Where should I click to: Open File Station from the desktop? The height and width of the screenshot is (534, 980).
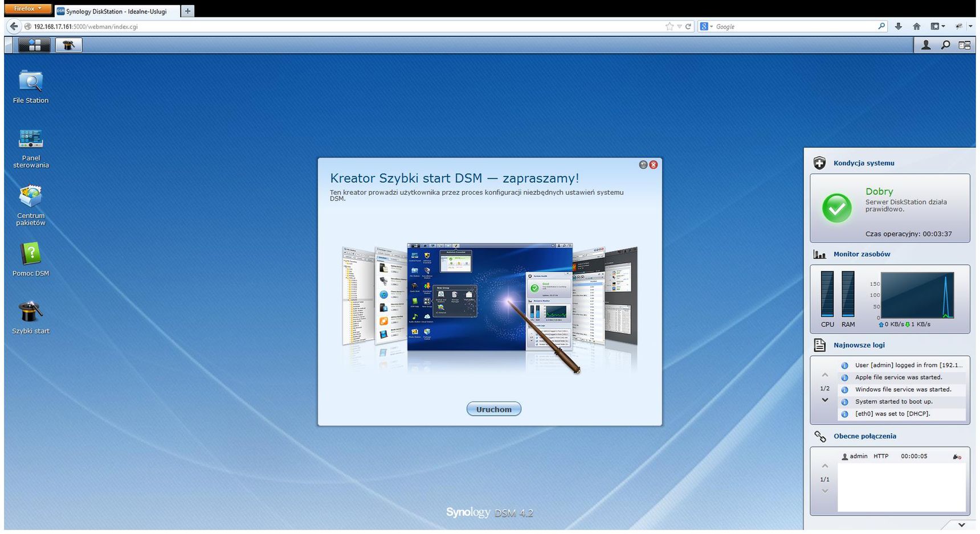(x=31, y=87)
